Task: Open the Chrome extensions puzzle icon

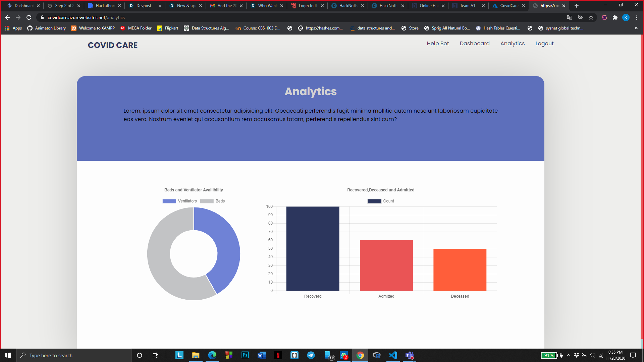Action: 615,17
